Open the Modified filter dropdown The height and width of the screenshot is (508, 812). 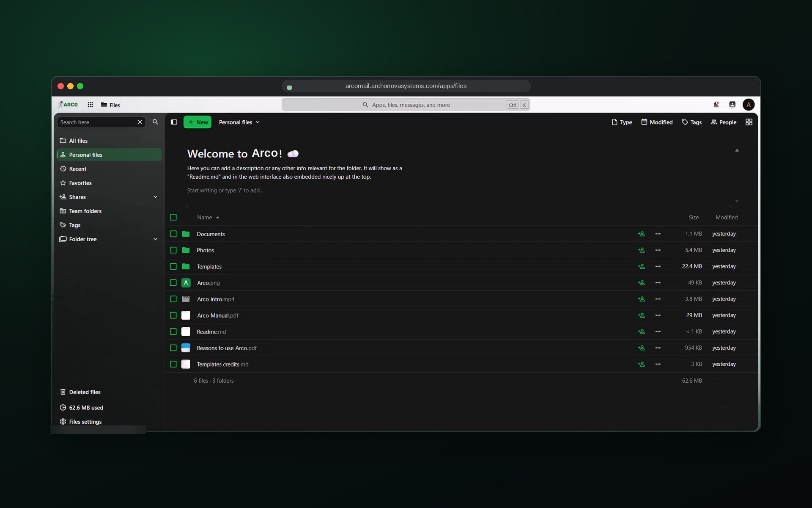(x=657, y=122)
